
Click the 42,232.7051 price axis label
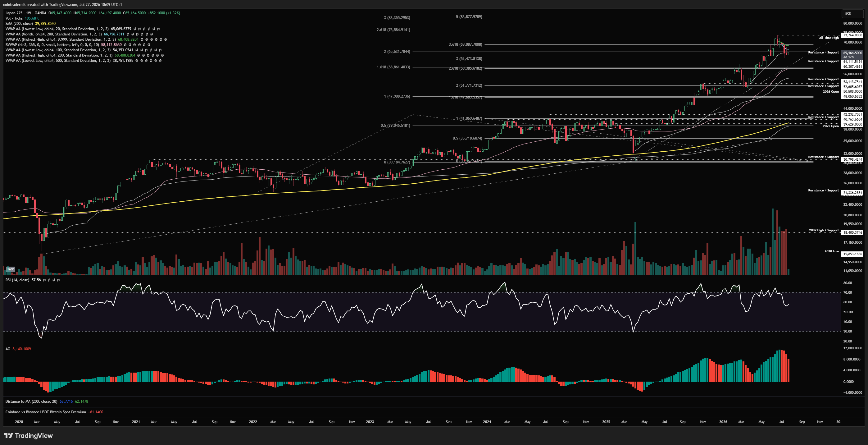click(x=852, y=114)
